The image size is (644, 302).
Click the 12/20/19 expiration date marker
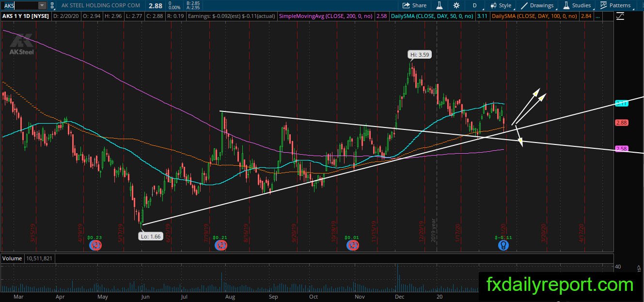(422, 233)
